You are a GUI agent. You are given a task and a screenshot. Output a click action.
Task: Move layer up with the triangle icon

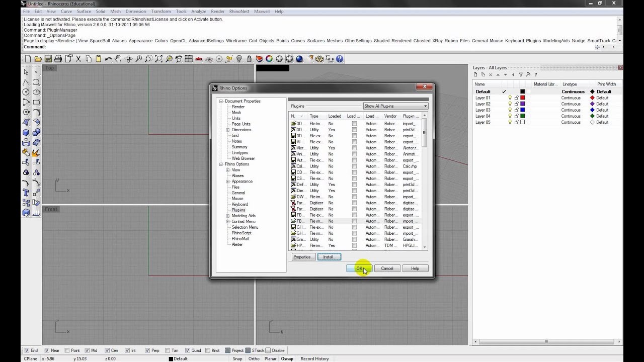click(498, 74)
